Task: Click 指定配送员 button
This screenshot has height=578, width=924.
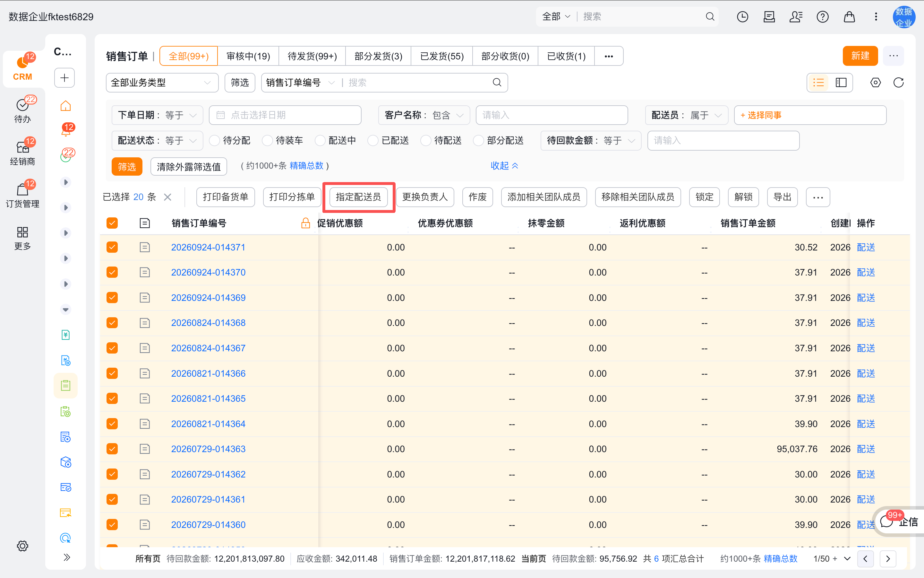Action: [358, 197]
